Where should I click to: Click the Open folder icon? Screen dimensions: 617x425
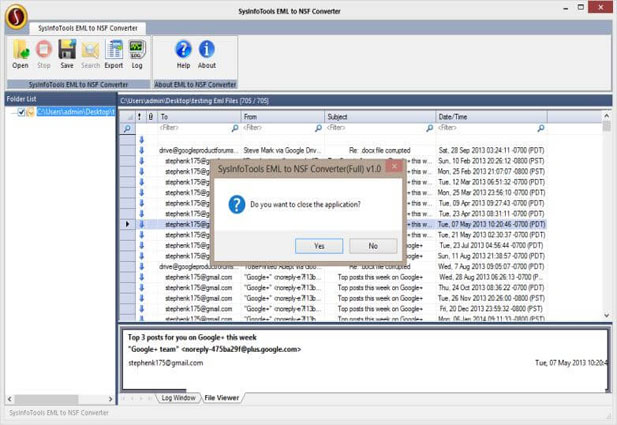(x=20, y=50)
